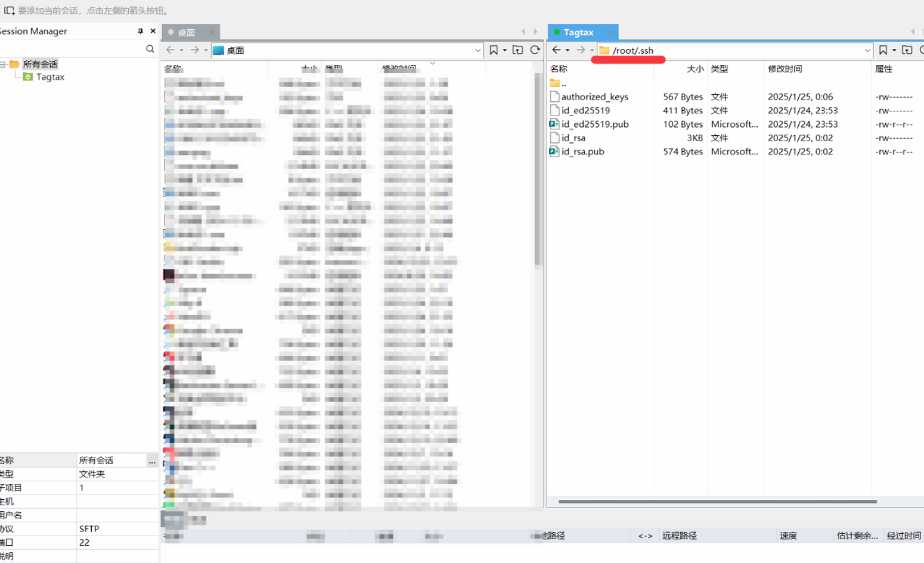Select the authorized_keys file

pos(594,97)
